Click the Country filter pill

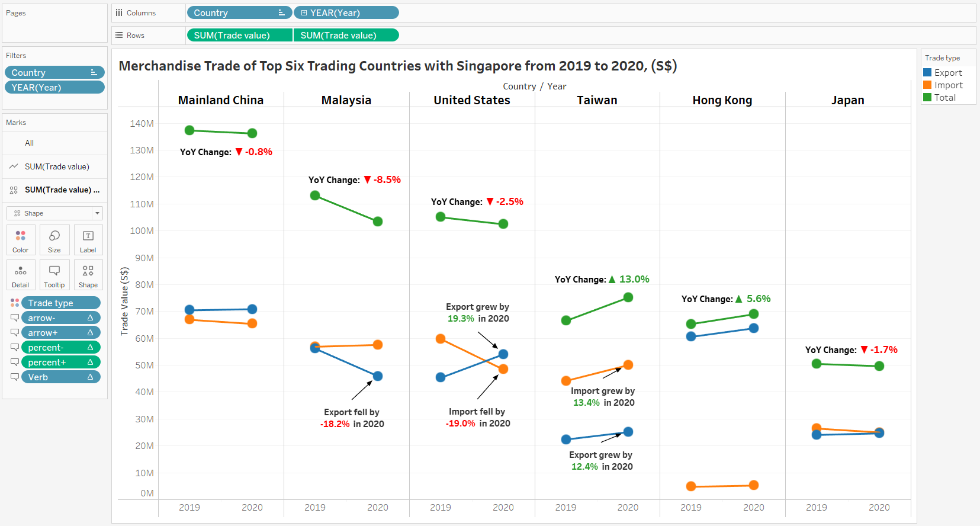pos(54,72)
